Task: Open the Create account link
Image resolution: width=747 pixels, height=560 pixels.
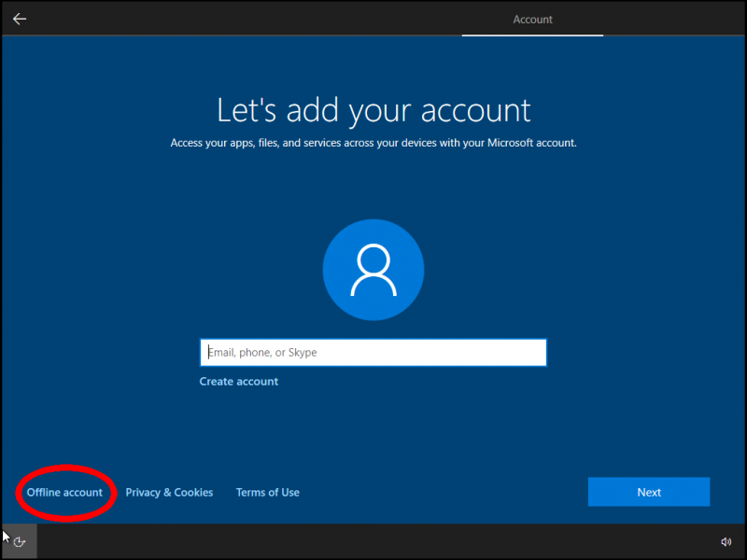Action: (239, 382)
